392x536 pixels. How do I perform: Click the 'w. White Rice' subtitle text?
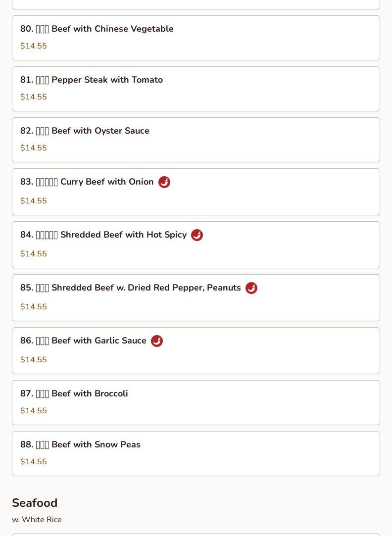[x=37, y=520]
